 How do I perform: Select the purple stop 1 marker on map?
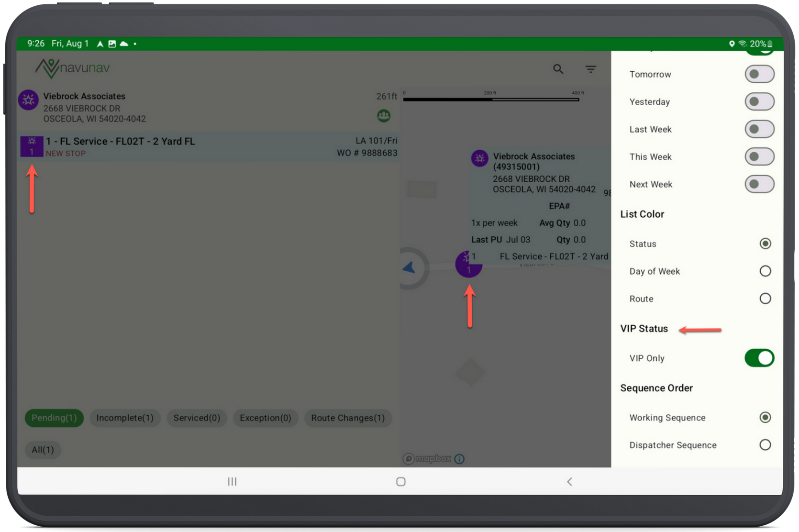pyautogui.click(x=468, y=264)
